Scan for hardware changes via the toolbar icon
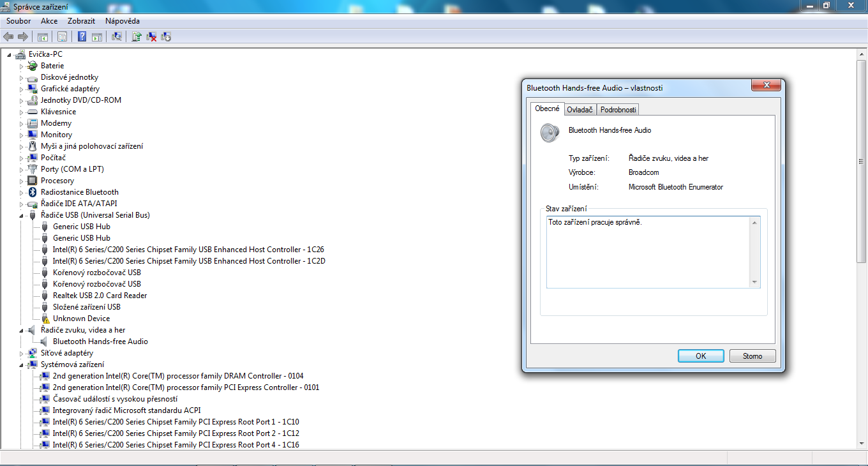Viewport: 868px width, 466px height. click(117, 36)
